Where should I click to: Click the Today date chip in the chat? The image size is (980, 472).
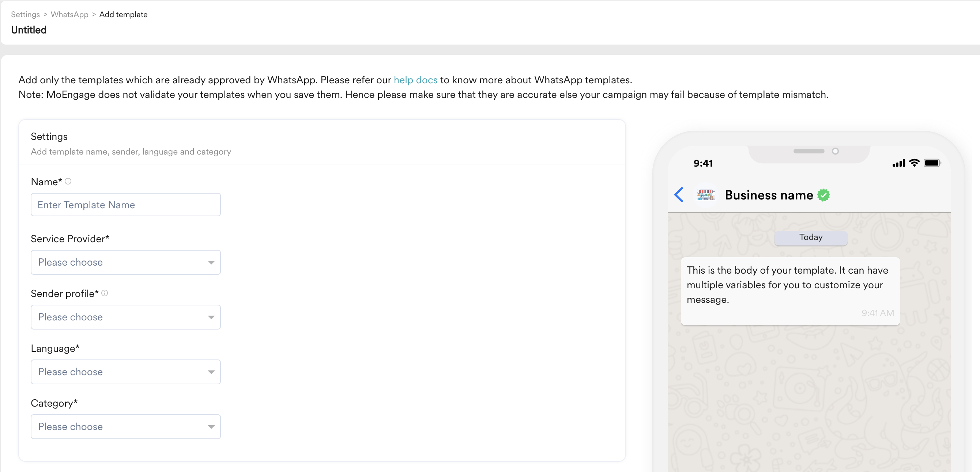pos(811,237)
